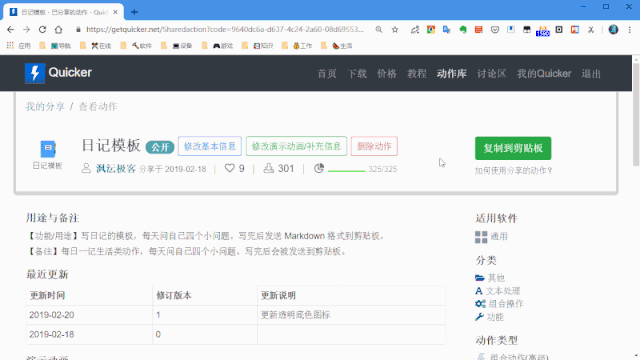Open the 教程 nav item
The height and width of the screenshot is (360, 640).
point(417,73)
